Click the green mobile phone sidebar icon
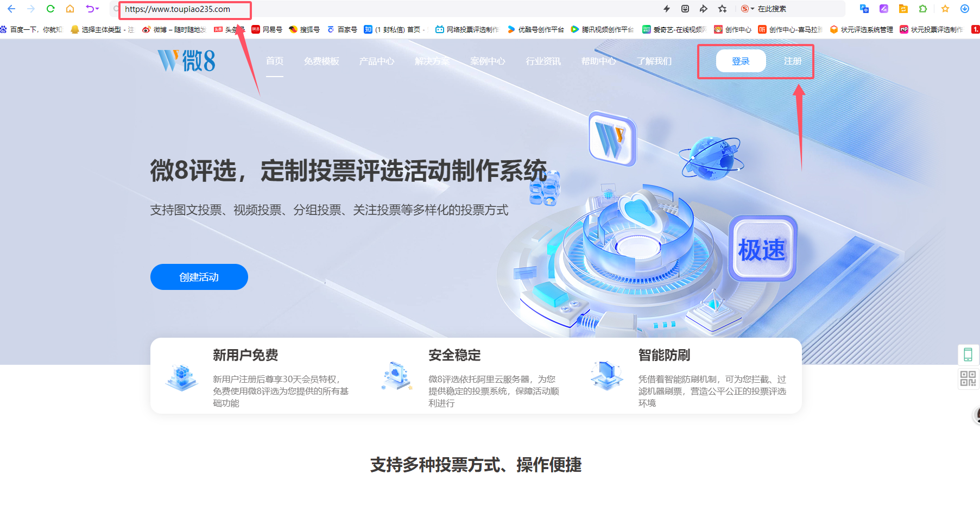Screen dimensions: 980x512 pos(968,355)
